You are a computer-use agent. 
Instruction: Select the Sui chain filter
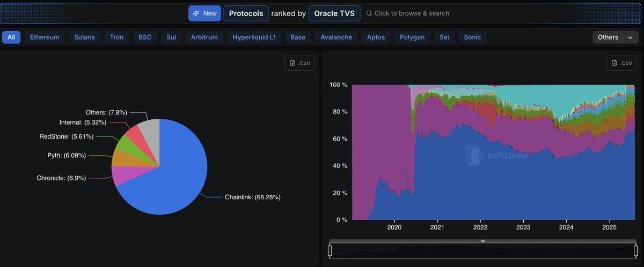pyautogui.click(x=171, y=37)
